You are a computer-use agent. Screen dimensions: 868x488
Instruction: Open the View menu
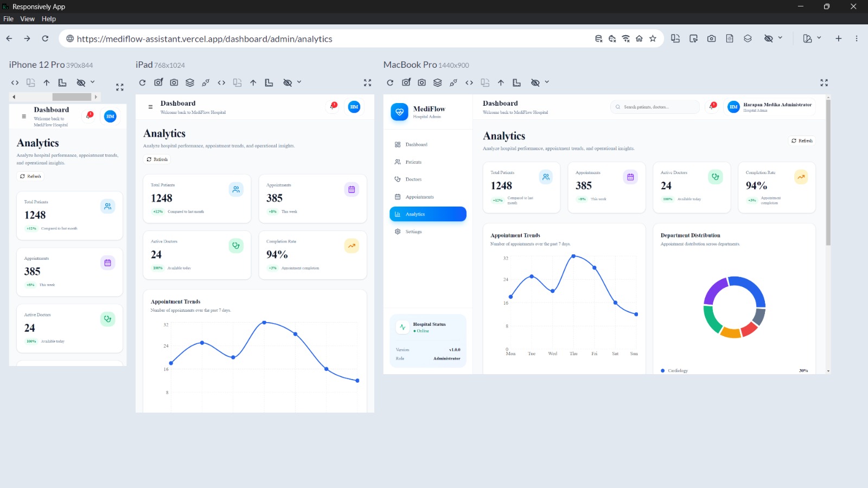click(x=27, y=18)
